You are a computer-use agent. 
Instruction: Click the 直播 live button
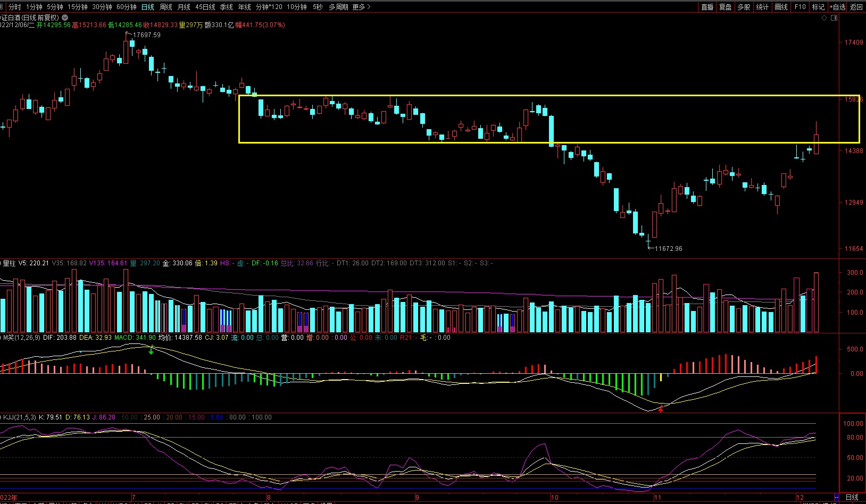pos(707,7)
